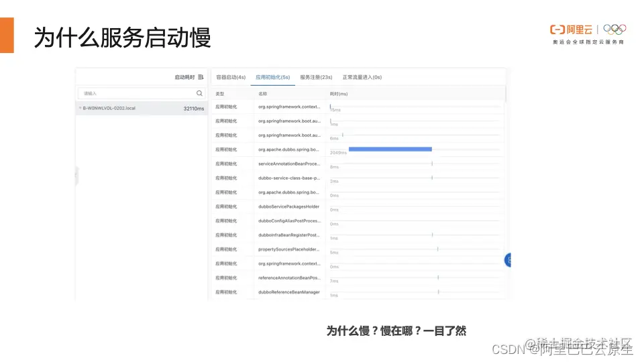This screenshot has height=362, width=644.
Task: Click the 名称 column header
Action: click(263, 94)
